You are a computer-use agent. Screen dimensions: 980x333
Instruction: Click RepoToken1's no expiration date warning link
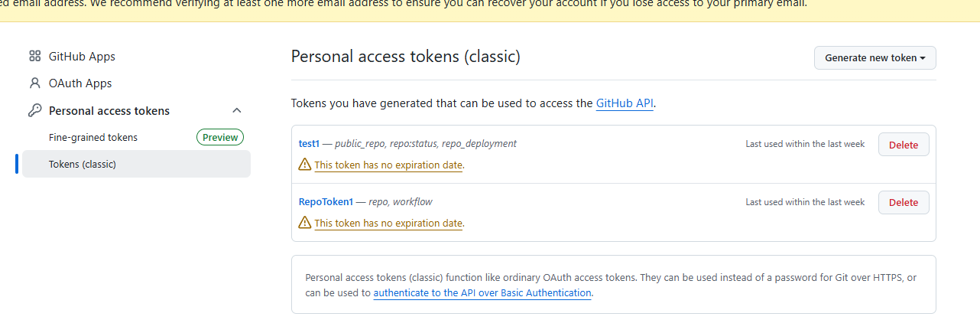(388, 223)
